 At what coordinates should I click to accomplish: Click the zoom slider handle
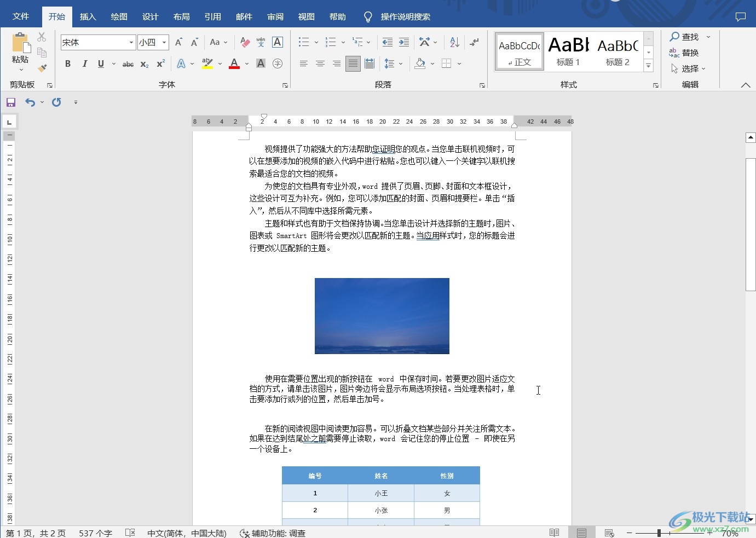click(x=659, y=533)
